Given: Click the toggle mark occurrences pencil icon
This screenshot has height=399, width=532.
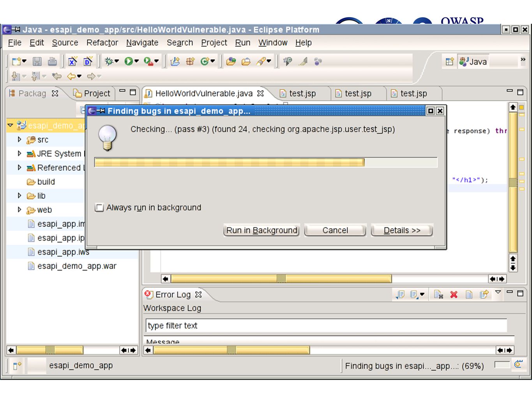Looking at the screenshot, I should click(303, 61).
